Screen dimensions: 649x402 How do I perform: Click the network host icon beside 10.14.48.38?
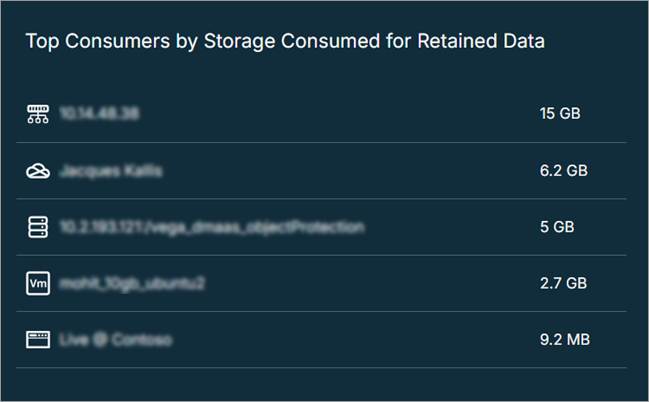pyautogui.click(x=37, y=114)
